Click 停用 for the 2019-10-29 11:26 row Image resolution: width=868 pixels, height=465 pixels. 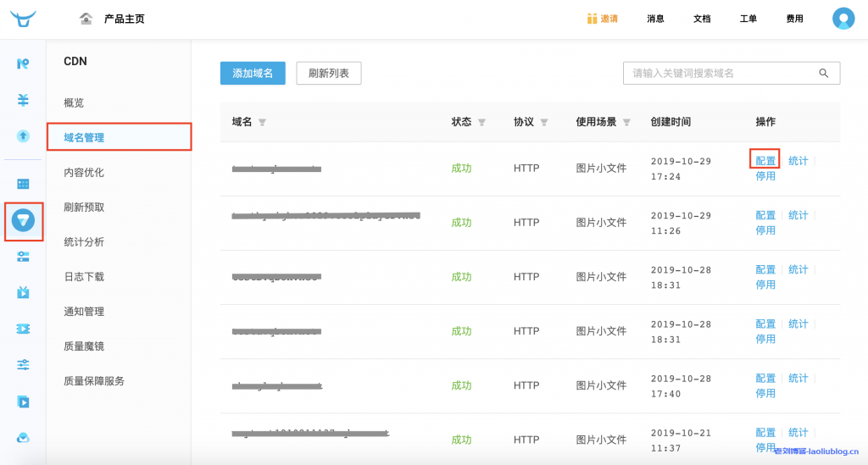click(765, 230)
